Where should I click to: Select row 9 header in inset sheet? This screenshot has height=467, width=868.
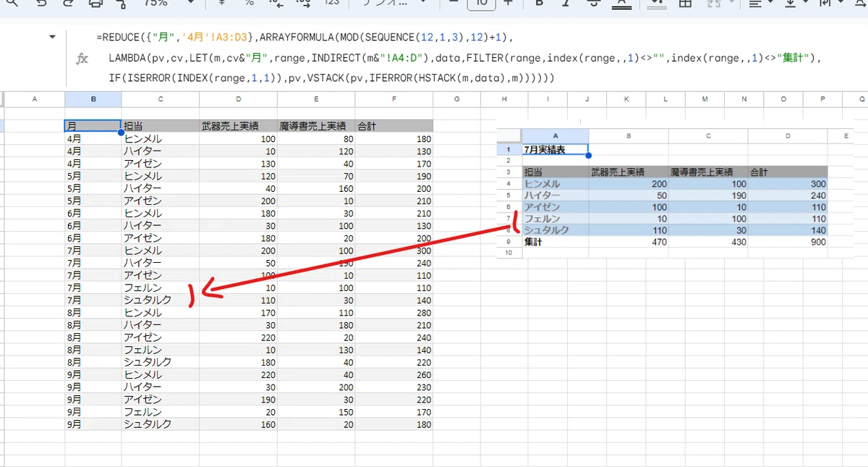click(x=509, y=242)
